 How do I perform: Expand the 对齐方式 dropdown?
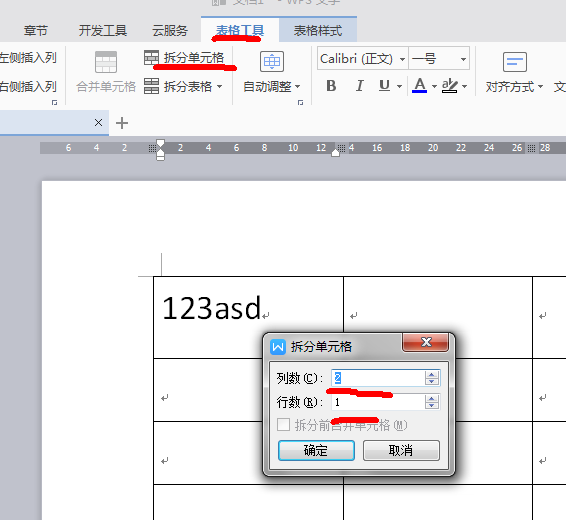[540, 87]
